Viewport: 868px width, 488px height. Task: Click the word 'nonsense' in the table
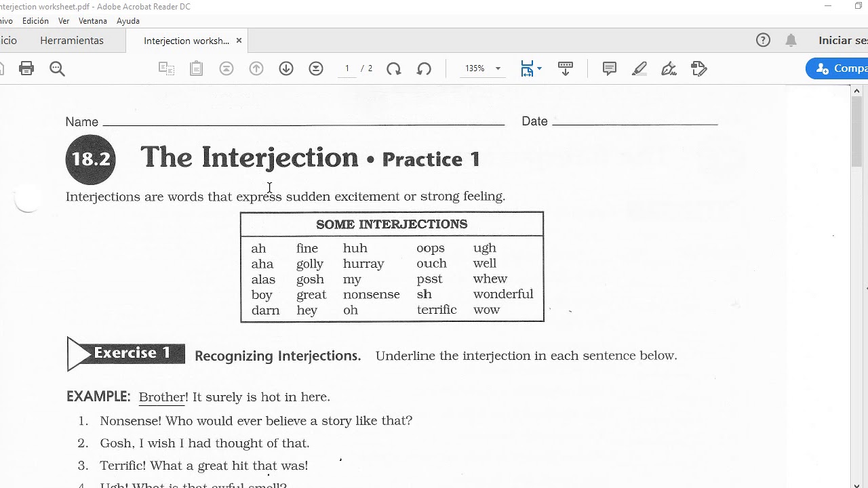pyautogui.click(x=371, y=295)
